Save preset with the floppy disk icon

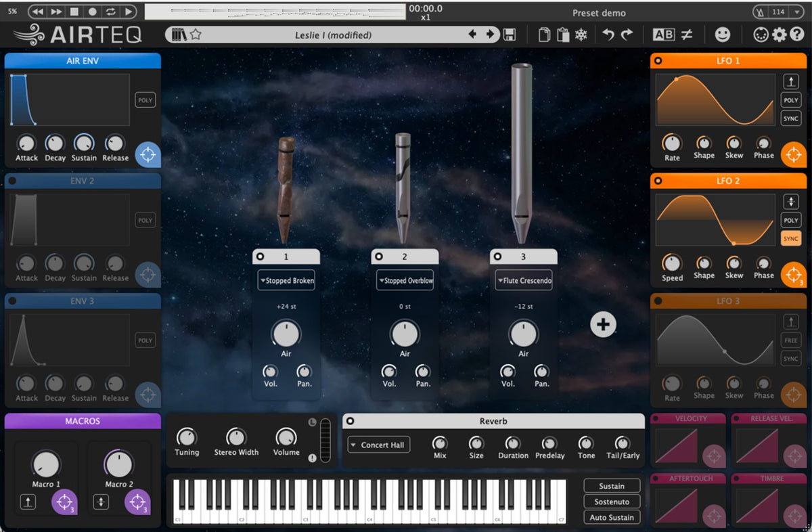510,35
